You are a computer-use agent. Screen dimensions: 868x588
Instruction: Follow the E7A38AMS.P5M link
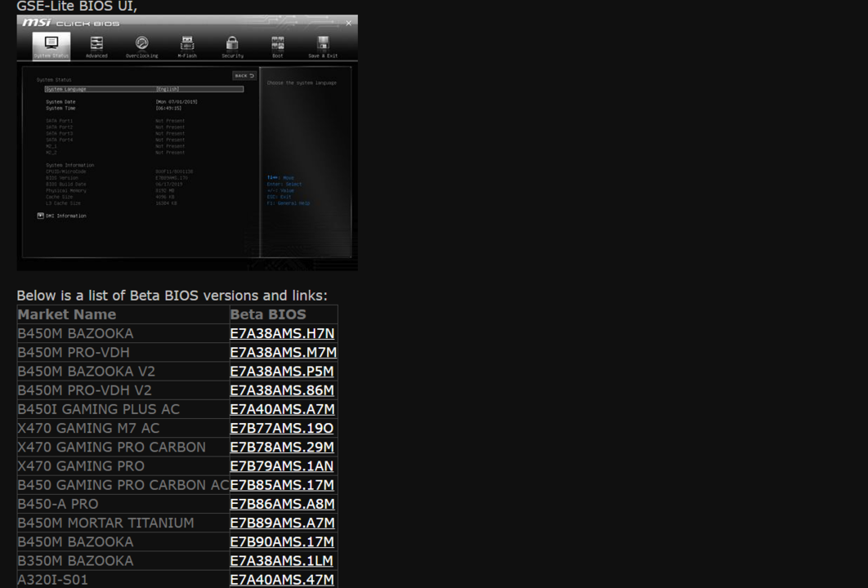click(282, 371)
